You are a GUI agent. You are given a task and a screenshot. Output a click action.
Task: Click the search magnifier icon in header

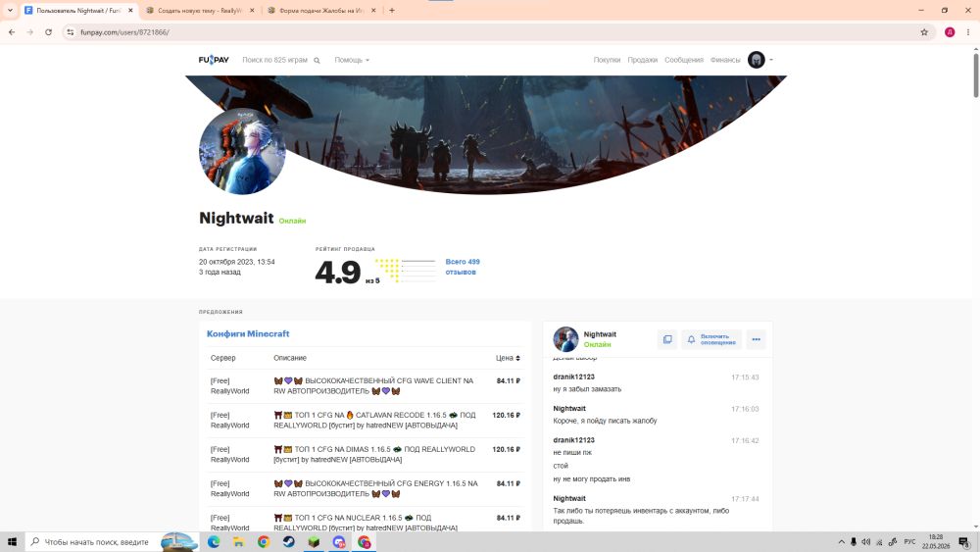(317, 61)
